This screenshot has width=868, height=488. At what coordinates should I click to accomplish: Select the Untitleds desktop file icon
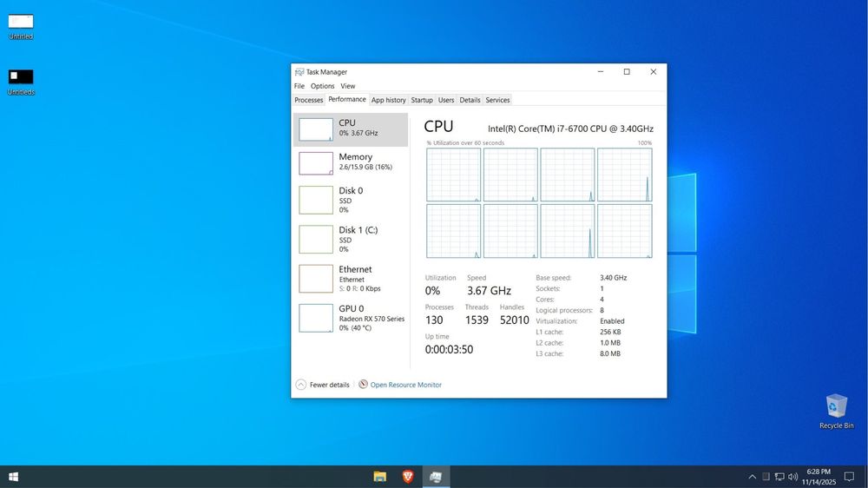point(21,82)
